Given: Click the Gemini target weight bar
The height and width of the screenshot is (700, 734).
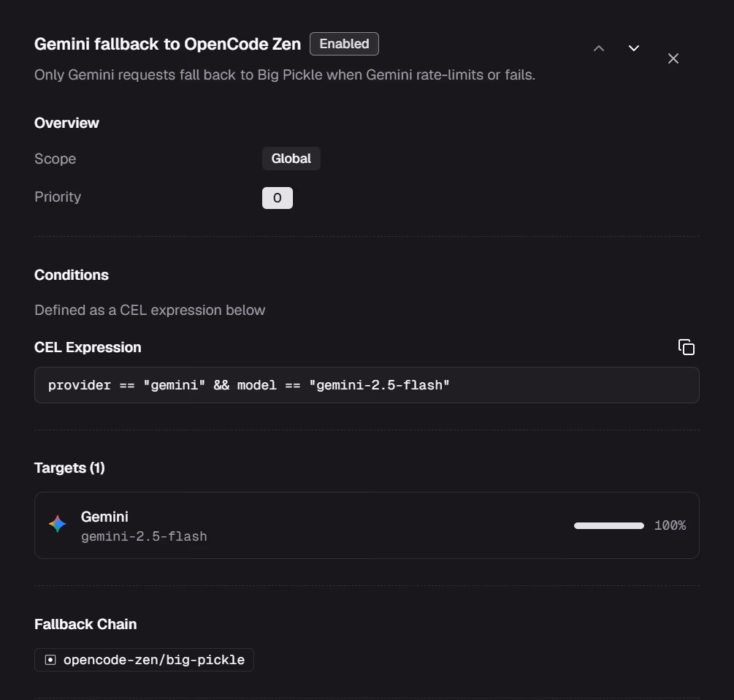Looking at the screenshot, I should tap(608, 526).
